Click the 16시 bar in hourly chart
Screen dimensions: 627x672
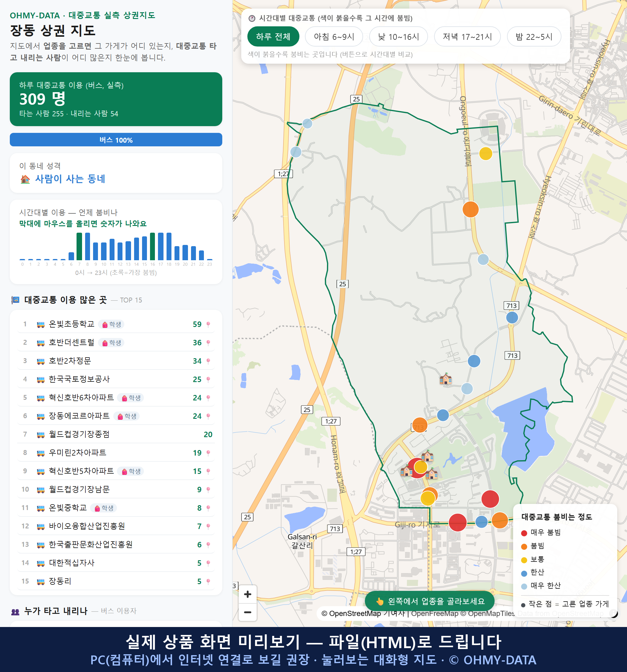[x=152, y=246]
